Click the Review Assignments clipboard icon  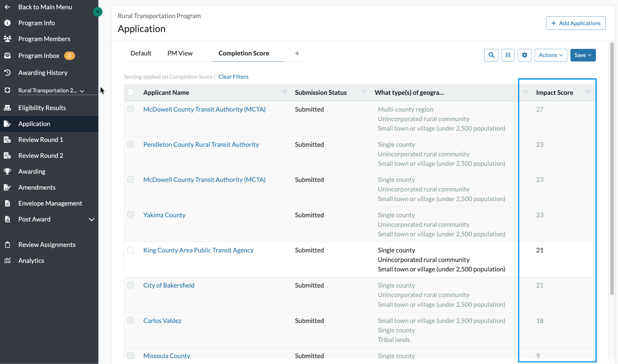click(7, 245)
